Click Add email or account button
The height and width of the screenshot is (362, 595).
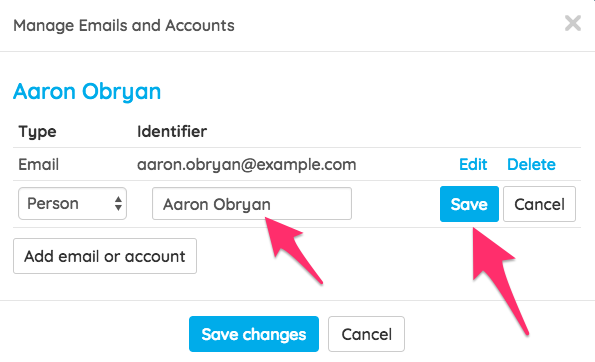105,256
